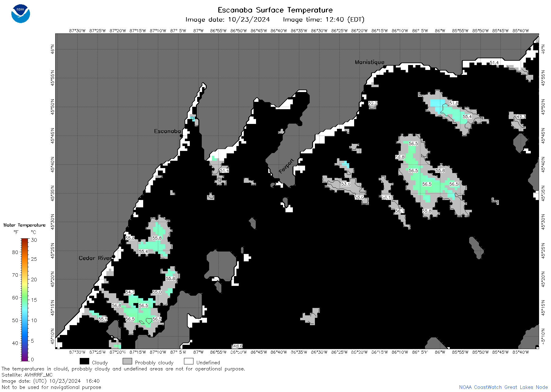The image size is (551, 392).
Task: Click the 55.4 reading beside 51.8
Action: (467, 117)
